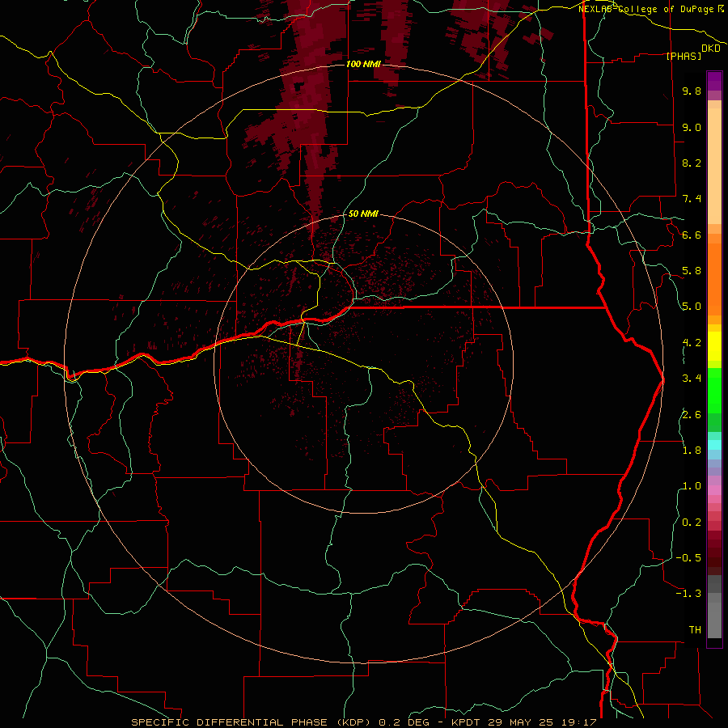This screenshot has width=728, height=728.
Task: Click the -0.5 scale label
Action: [x=688, y=558]
